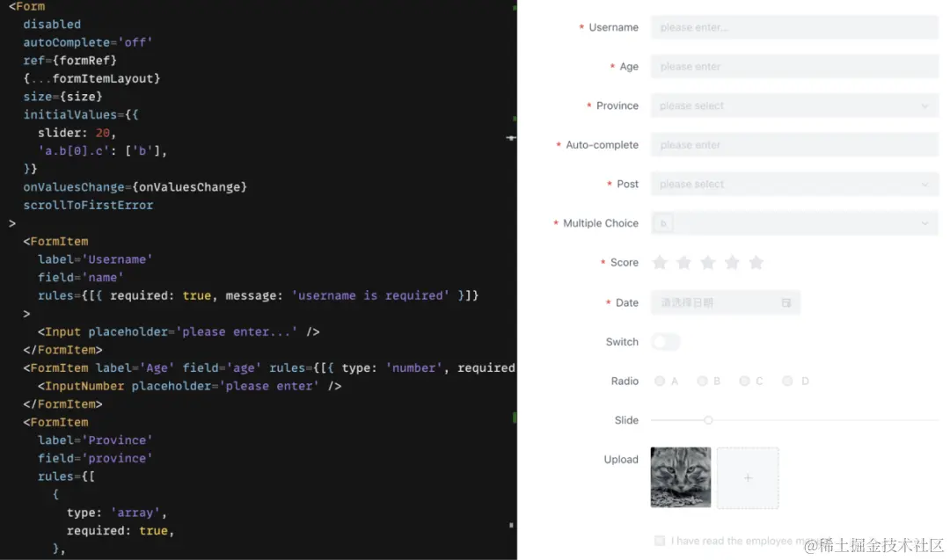950x560 pixels.
Task: Click "label='Username'" code line
Action: point(95,259)
